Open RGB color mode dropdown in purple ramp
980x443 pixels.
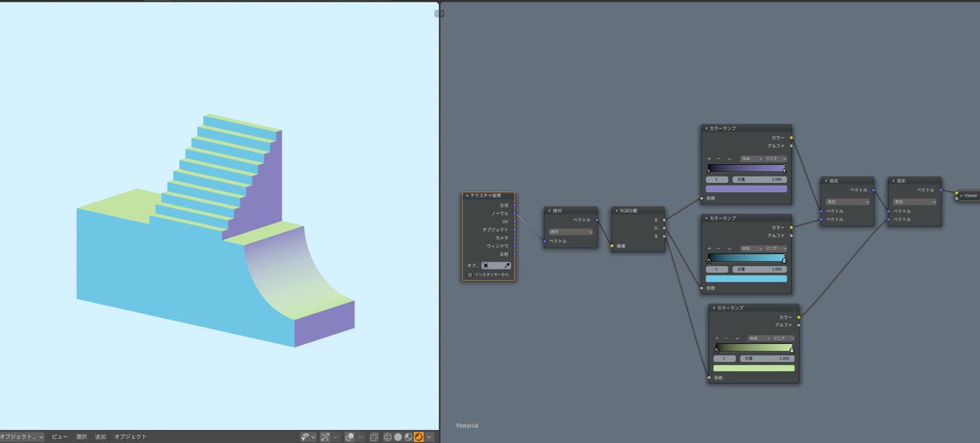751,159
